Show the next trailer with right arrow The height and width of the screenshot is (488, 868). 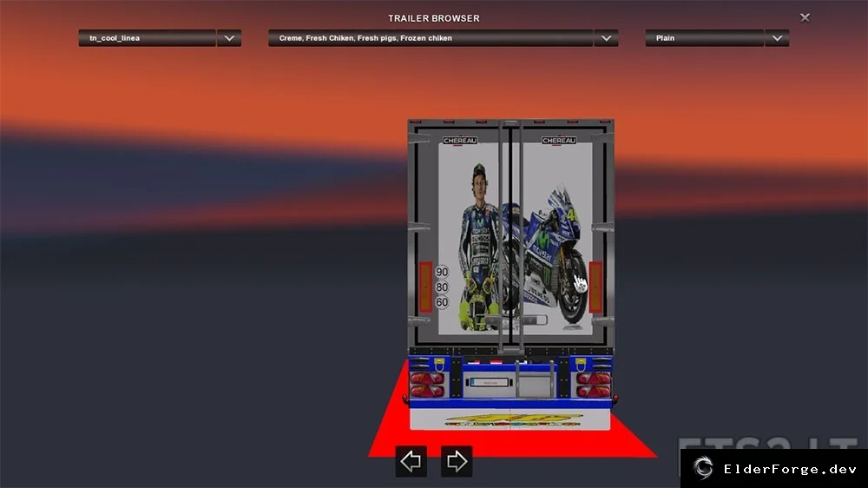(x=457, y=461)
